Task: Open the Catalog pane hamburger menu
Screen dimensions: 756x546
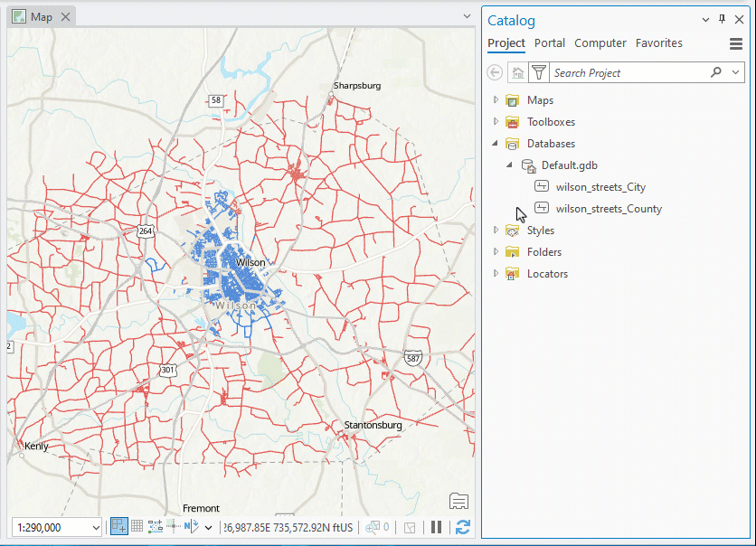Action: tap(734, 43)
